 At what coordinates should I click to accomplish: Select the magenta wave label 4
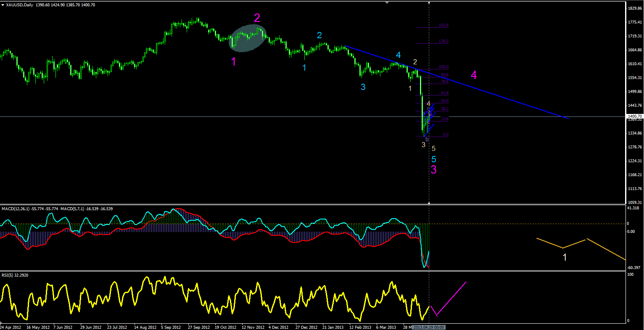pos(474,75)
